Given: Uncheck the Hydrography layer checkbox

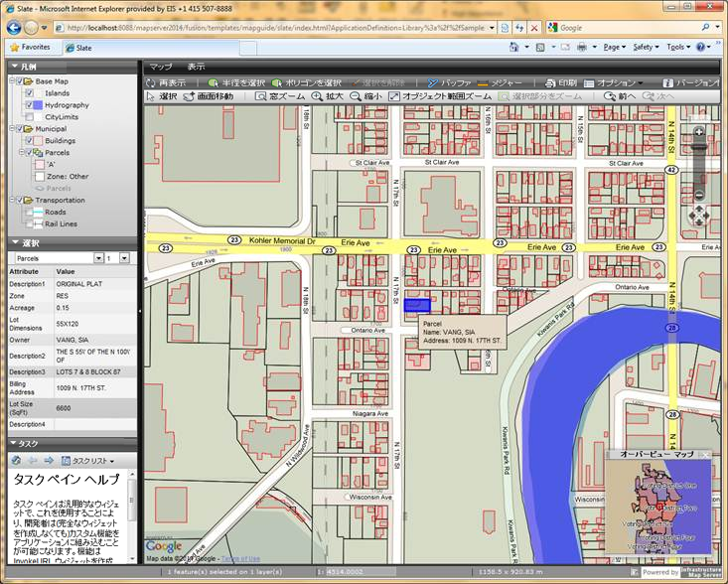Looking at the screenshot, I should pyautogui.click(x=29, y=105).
